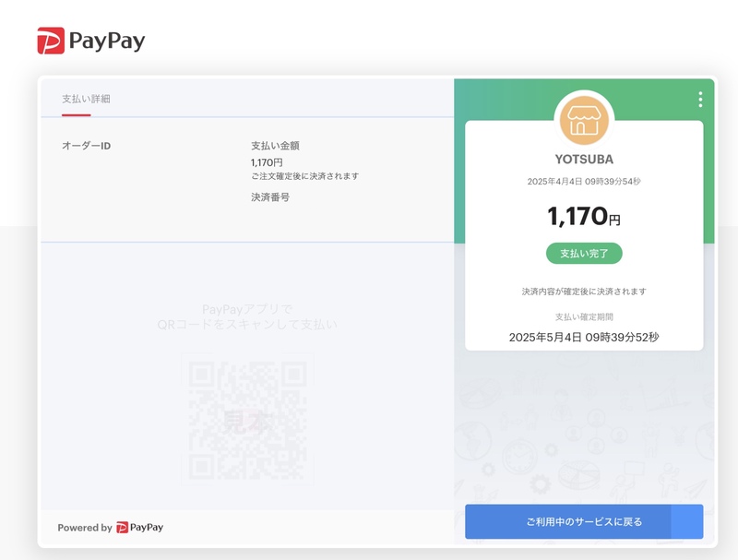Select the 支払い詳細 tab

tap(86, 99)
